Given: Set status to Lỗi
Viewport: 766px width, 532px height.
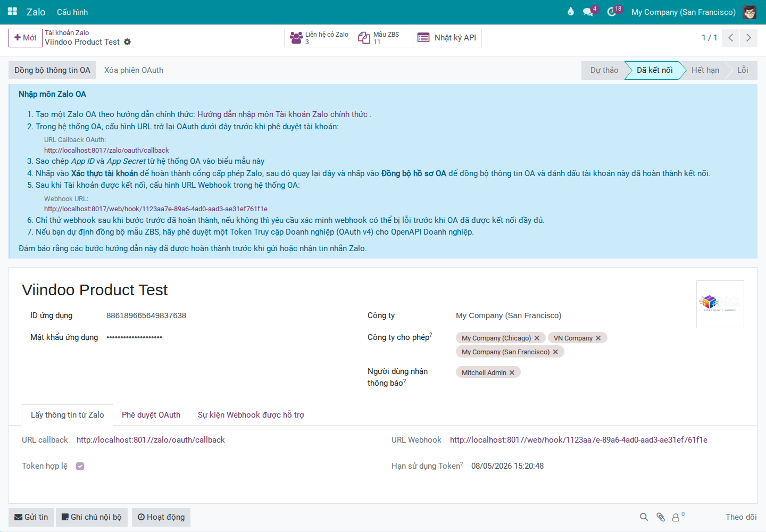Looking at the screenshot, I should [743, 70].
